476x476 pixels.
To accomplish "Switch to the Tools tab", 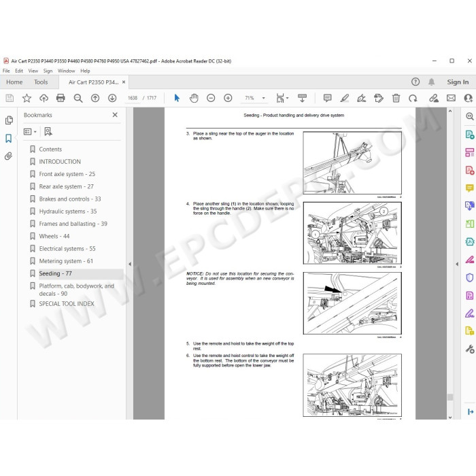I will [41, 82].
